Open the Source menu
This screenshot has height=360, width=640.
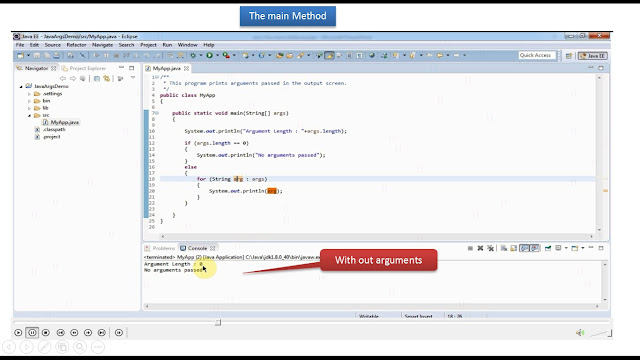click(x=53, y=45)
